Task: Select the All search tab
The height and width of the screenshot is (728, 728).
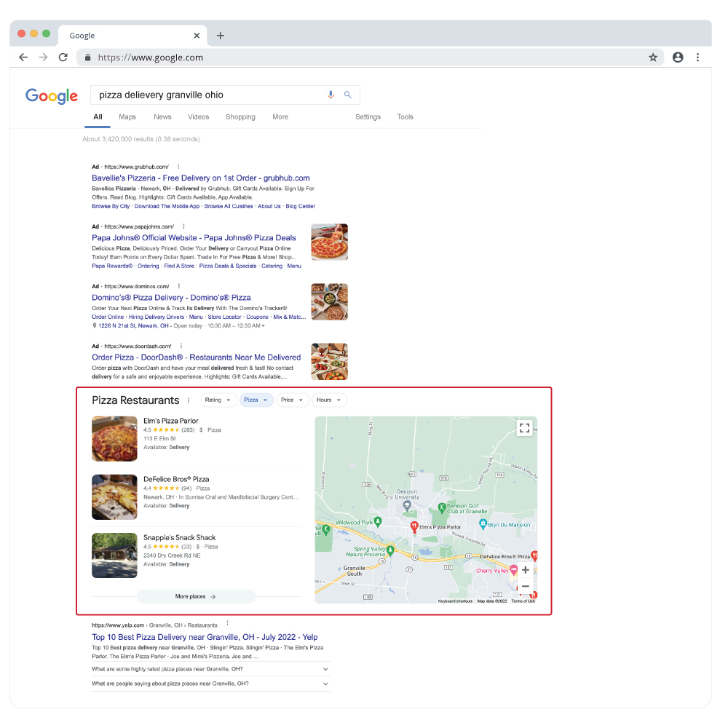Action: tap(98, 117)
